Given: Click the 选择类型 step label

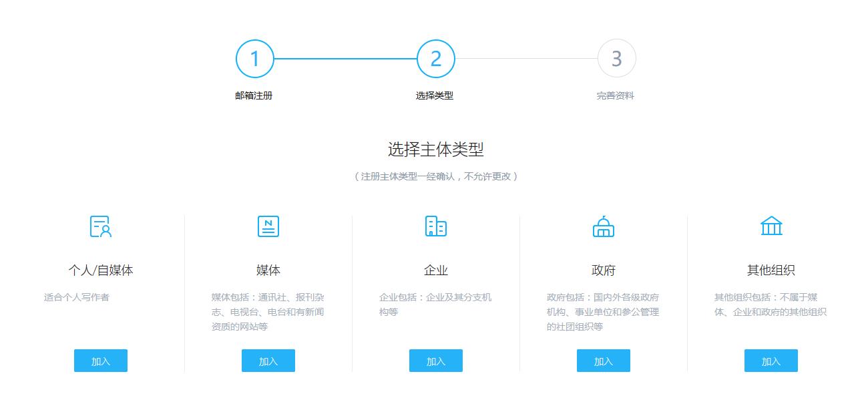Looking at the screenshot, I should click(436, 95).
